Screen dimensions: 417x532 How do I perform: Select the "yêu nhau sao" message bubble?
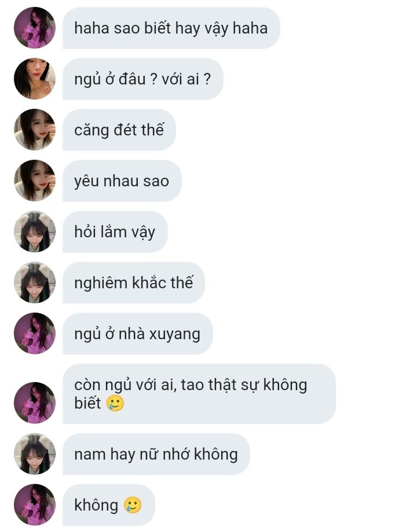pos(122,181)
